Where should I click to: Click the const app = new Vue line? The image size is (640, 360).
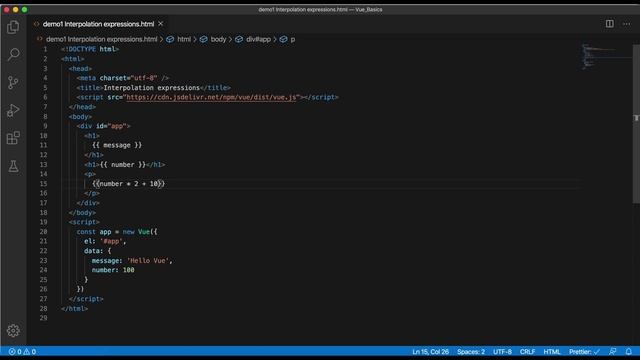pos(117,232)
